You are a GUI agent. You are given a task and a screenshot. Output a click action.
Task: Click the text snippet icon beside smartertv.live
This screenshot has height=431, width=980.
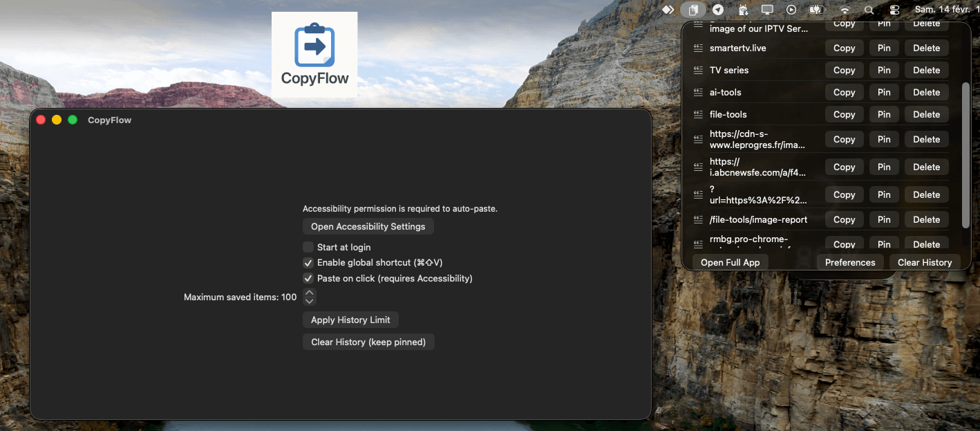[x=698, y=47]
